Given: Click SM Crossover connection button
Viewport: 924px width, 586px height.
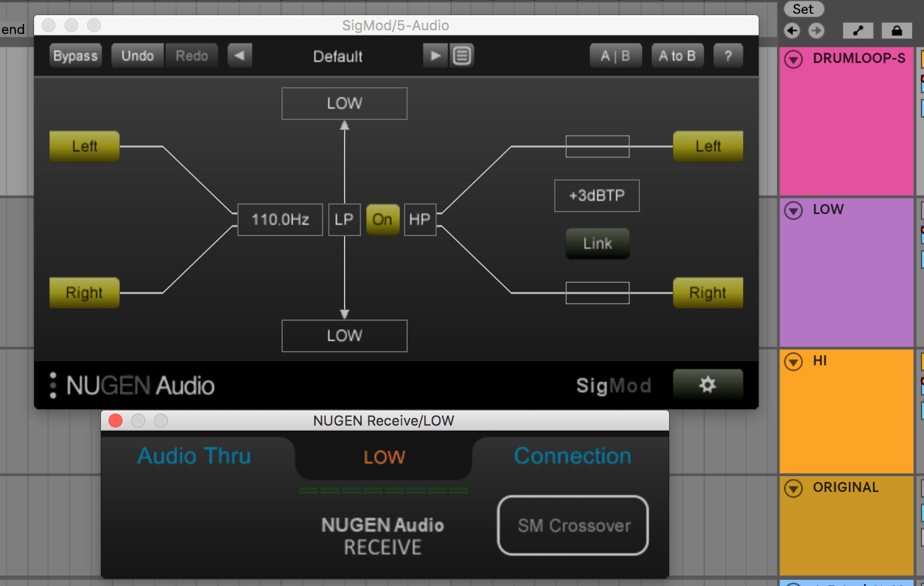Looking at the screenshot, I should click(573, 525).
